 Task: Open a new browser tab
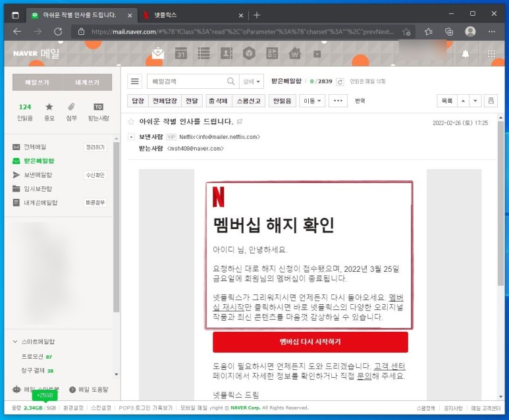click(256, 15)
